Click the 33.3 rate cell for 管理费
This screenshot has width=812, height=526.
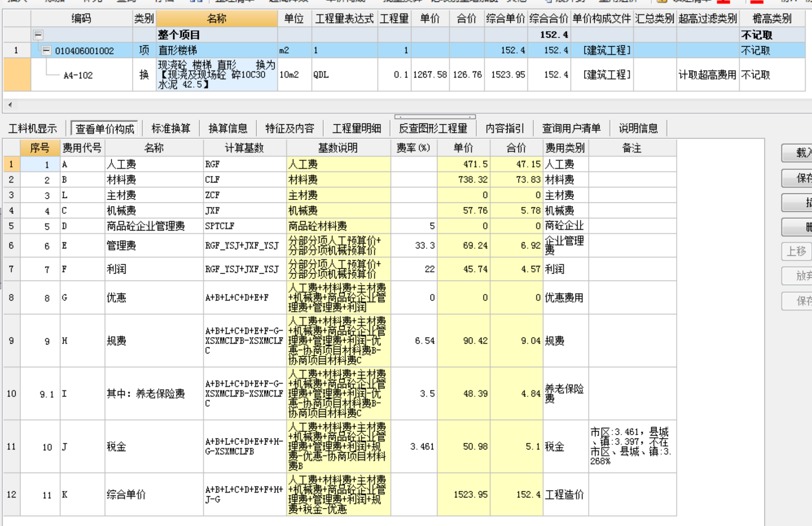413,245
